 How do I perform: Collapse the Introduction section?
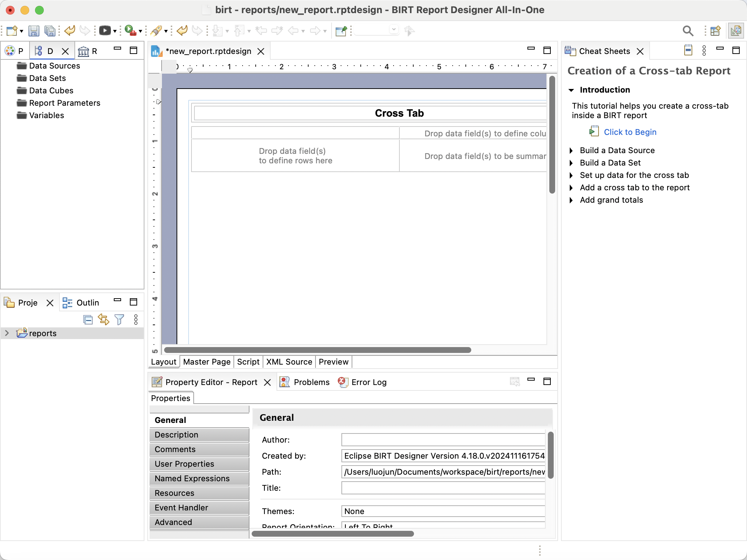[x=571, y=90]
